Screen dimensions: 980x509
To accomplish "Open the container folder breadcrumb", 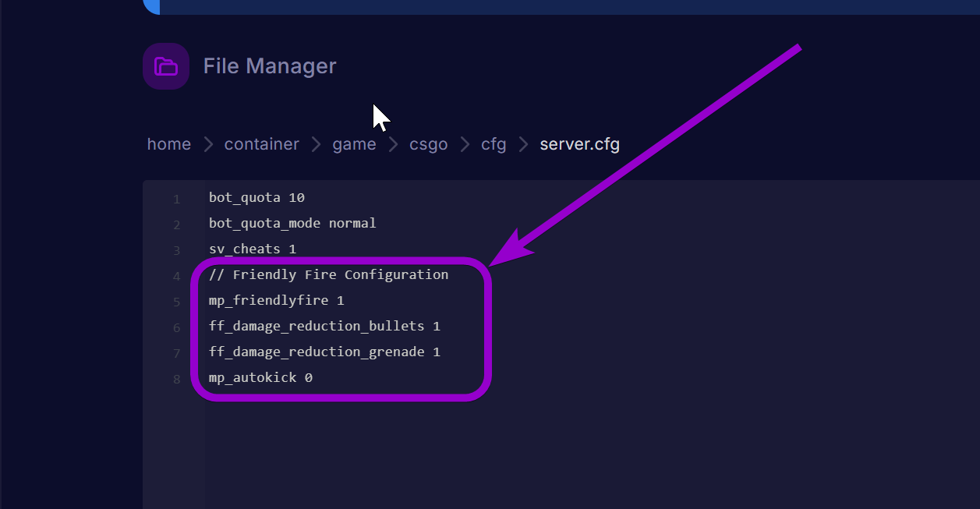I will (x=261, y=144).
